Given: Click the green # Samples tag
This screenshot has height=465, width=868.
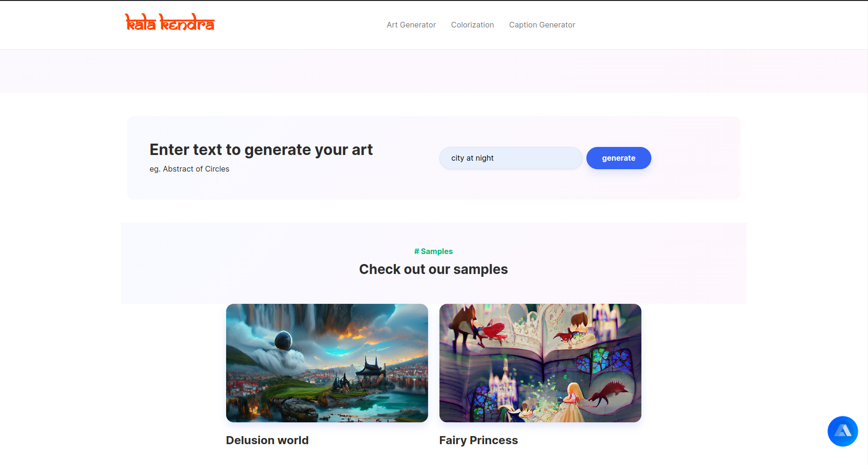Looking at the screenshot, I should 433,251.
